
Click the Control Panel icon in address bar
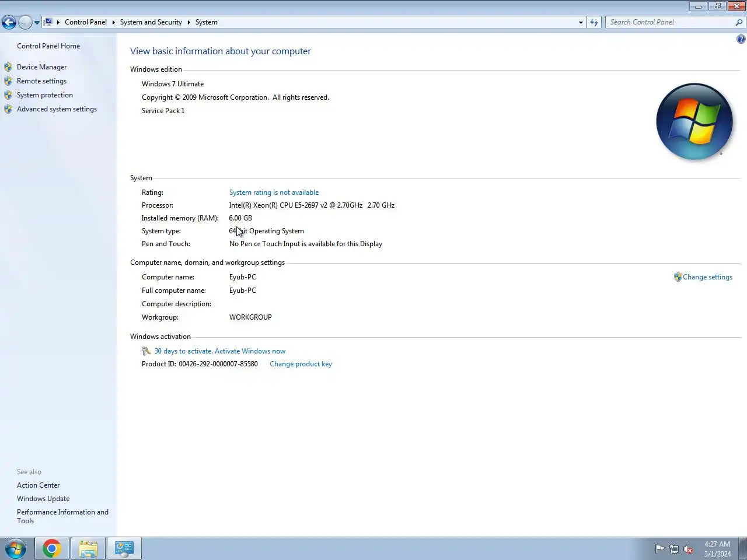(48, 22)
